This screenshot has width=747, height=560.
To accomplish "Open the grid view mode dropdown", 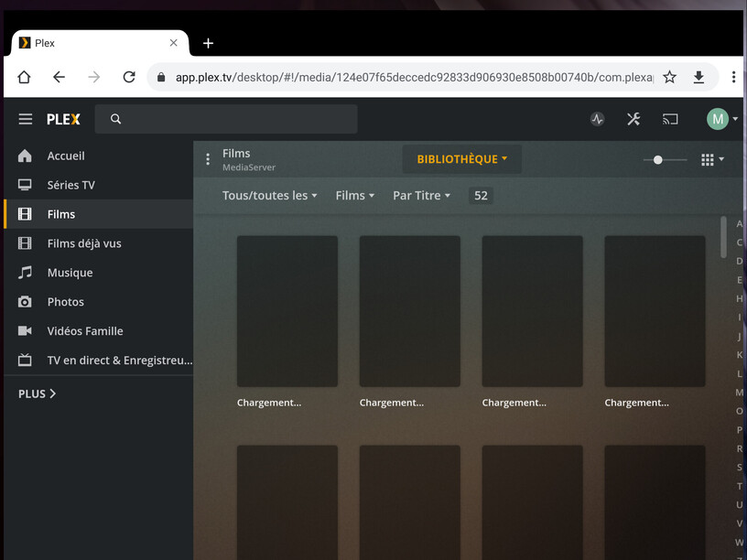I will coord(713,159).
